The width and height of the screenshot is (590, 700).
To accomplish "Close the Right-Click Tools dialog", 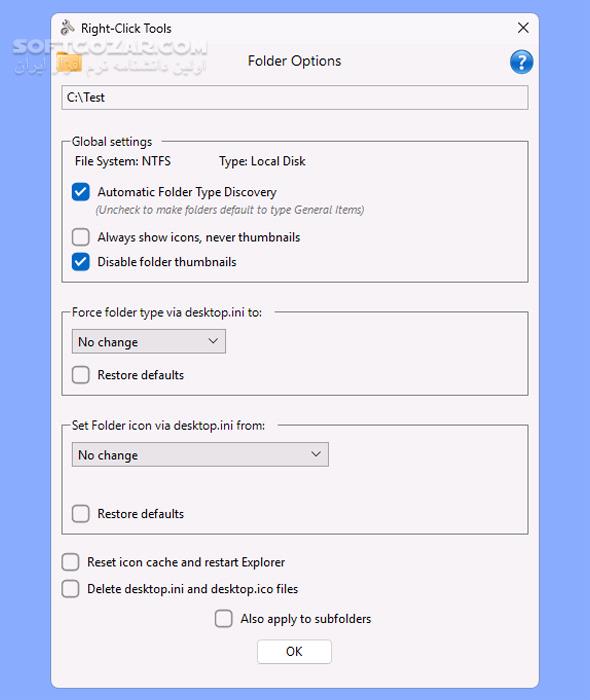I will click(523, 28).
